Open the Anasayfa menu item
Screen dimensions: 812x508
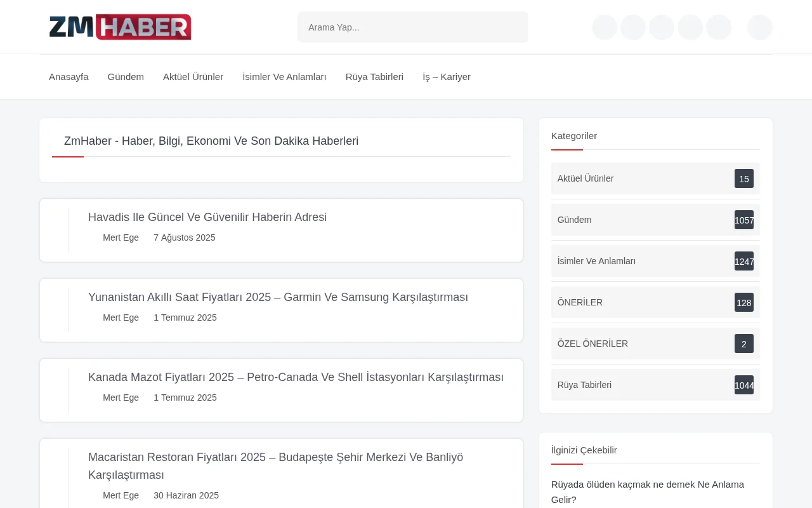(69, 76)
